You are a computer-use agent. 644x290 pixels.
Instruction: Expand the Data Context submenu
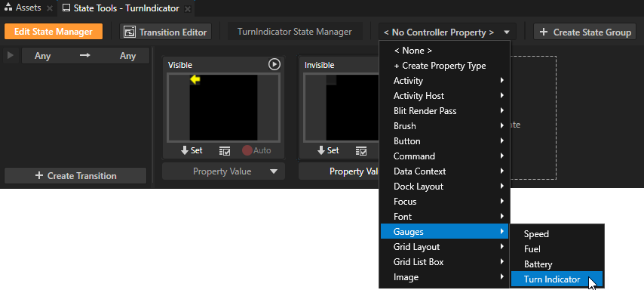pyautogui.click(x=444, y=171)
